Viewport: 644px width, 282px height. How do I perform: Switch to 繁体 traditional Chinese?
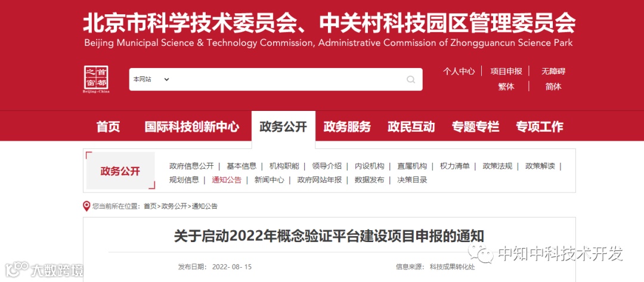pos(506,86)
